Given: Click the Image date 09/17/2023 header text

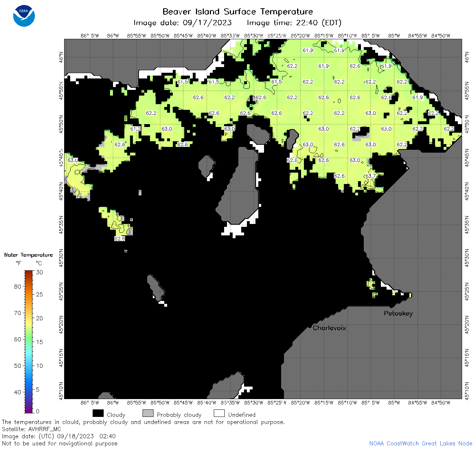Looking at the screenshot, I should [183, 23].
